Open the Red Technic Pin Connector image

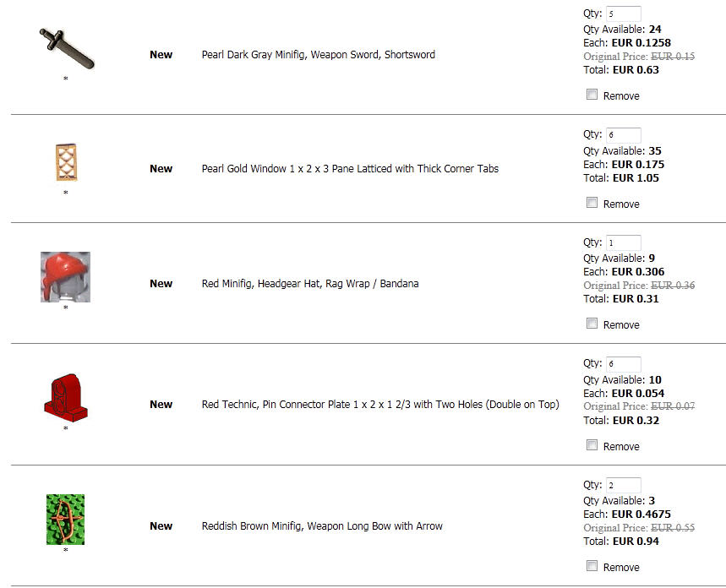tap(65, 397)
